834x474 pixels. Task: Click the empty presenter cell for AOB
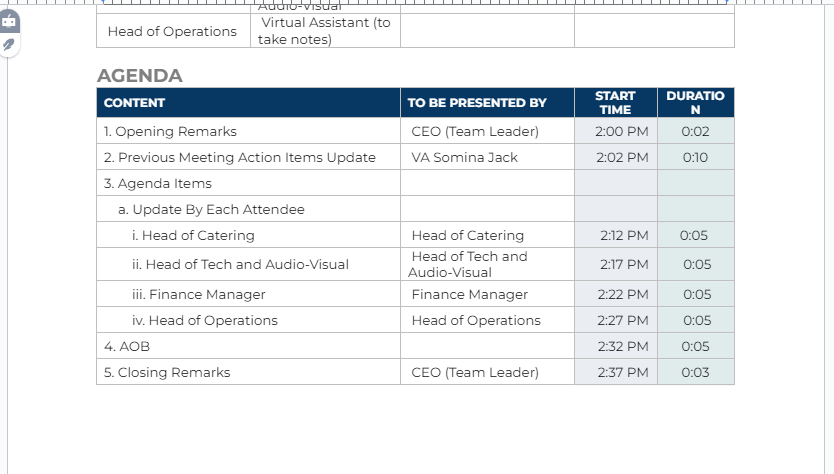(487, 346)
